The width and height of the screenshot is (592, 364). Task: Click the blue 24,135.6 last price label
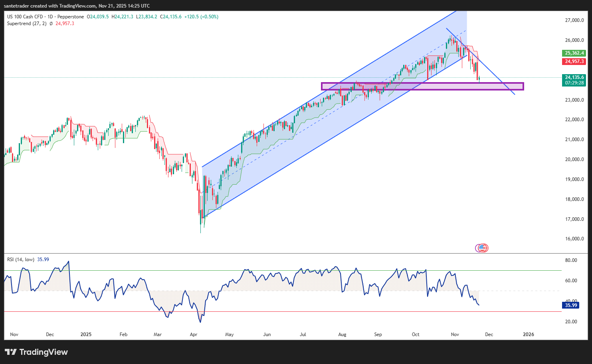(x=574, y=77)
